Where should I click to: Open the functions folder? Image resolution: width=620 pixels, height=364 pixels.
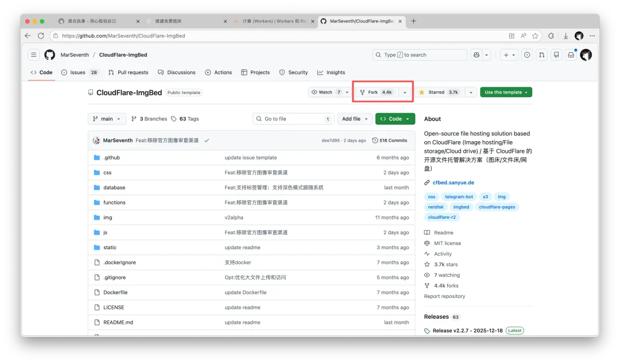114,203
